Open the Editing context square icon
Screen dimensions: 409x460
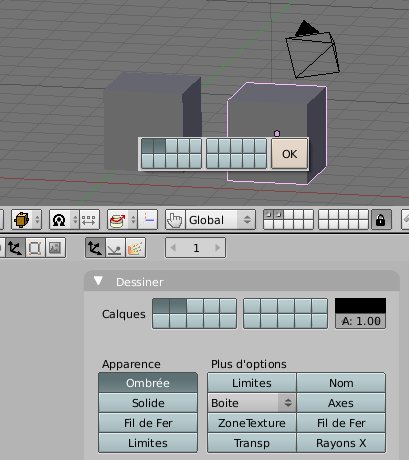click(x=35, y=248)
